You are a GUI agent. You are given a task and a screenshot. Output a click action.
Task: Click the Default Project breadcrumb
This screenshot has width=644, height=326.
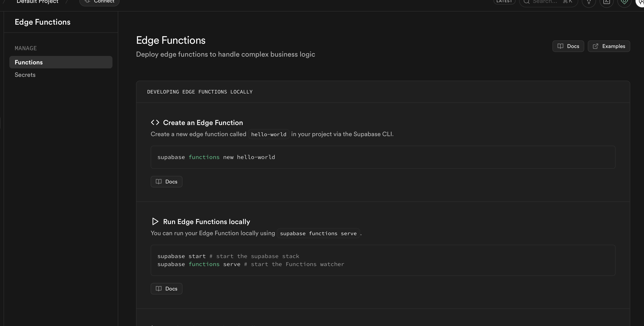(x=38, y=2)
